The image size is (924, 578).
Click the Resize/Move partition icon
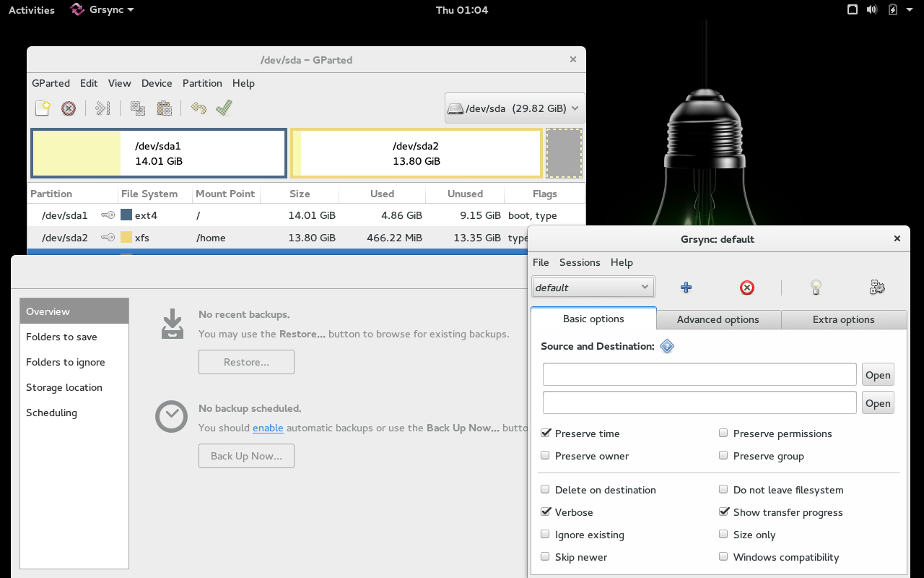pos(103,108)
